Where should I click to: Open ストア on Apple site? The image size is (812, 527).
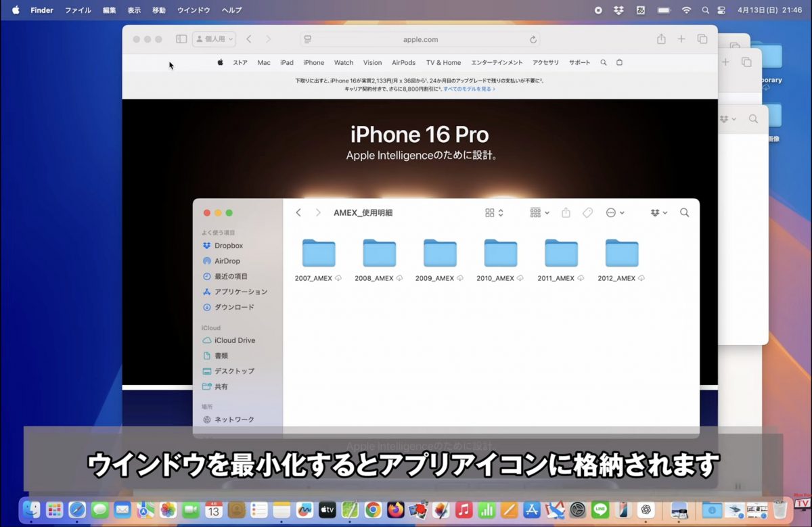coord(240,62)
